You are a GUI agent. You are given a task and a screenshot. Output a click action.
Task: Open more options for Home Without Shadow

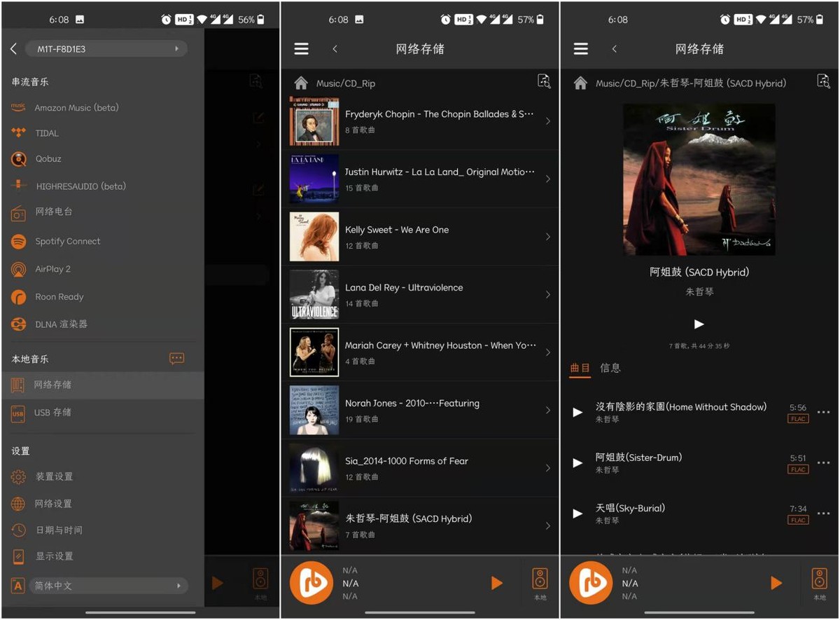tap(823, 413)
